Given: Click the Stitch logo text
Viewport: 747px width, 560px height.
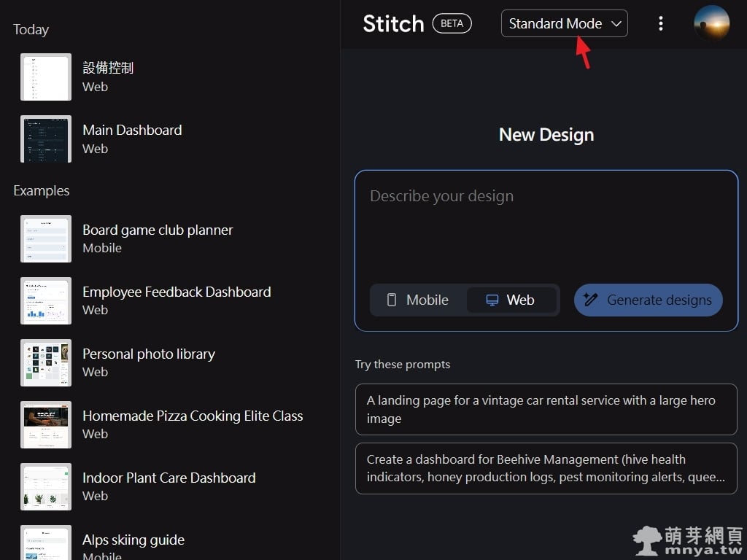Looking at the screenshot, I should click(x=393, y=23).
